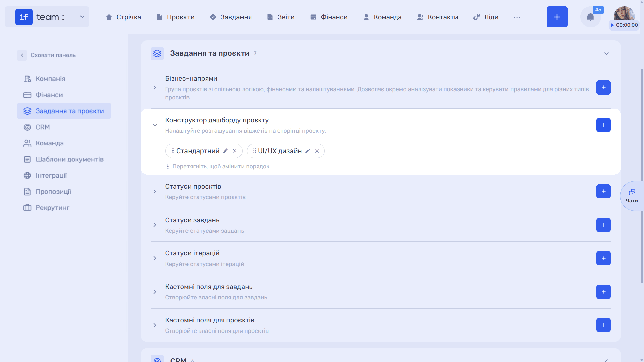Click the Стандартний chip label
This screenshot has height=362, width=644.
click(198, 151)
